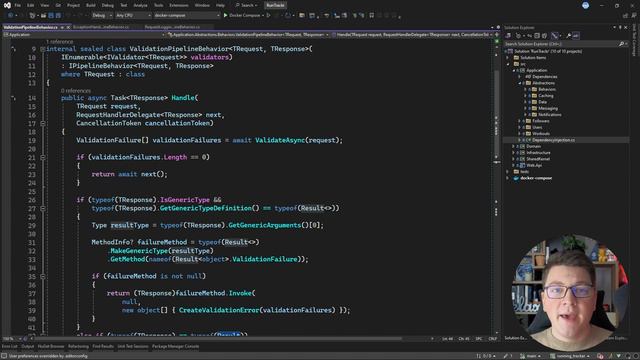Select the Users folder
The width and height of the screenshot is (640, 360).
click(537, 127)
